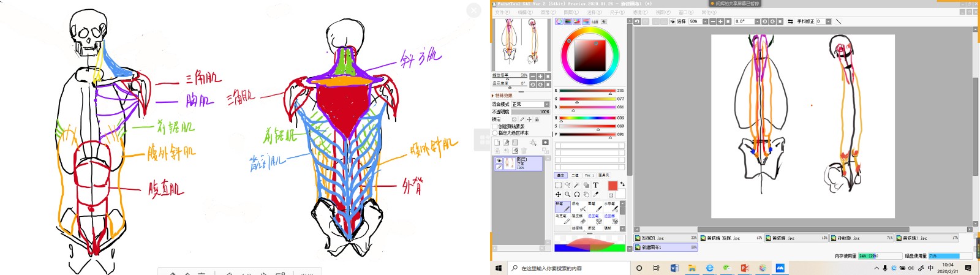Select the Move tool
Viewport: 980px width, 275px height.
click(x=558, y=195)
